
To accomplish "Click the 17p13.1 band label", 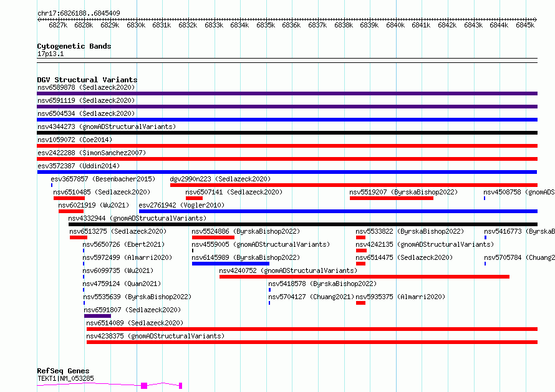I will pyautogui.click(x=51, y=54).
